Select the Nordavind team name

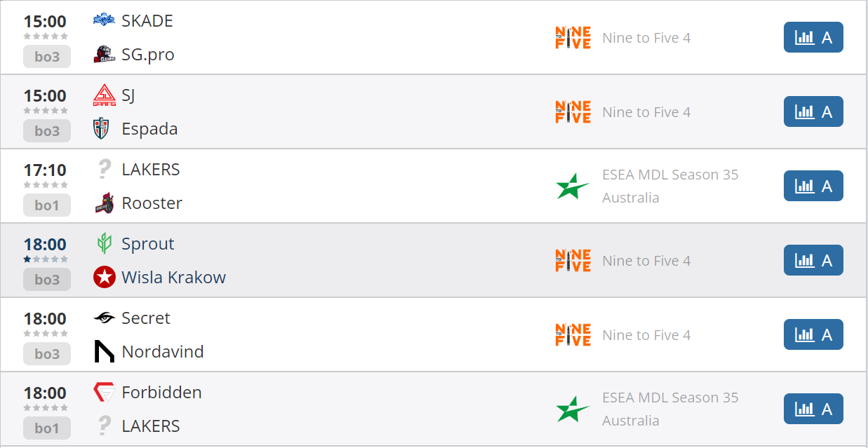162,352
